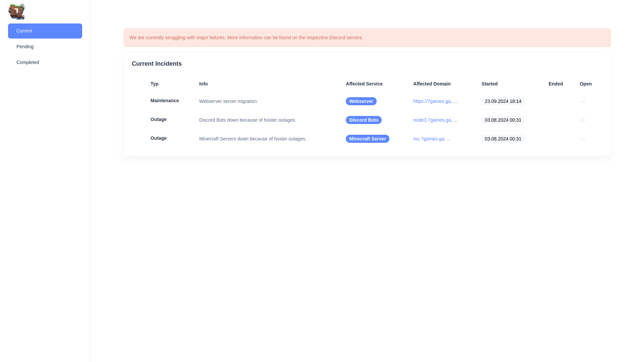Click the Current Incidents heading

click(x=157, y=64)
